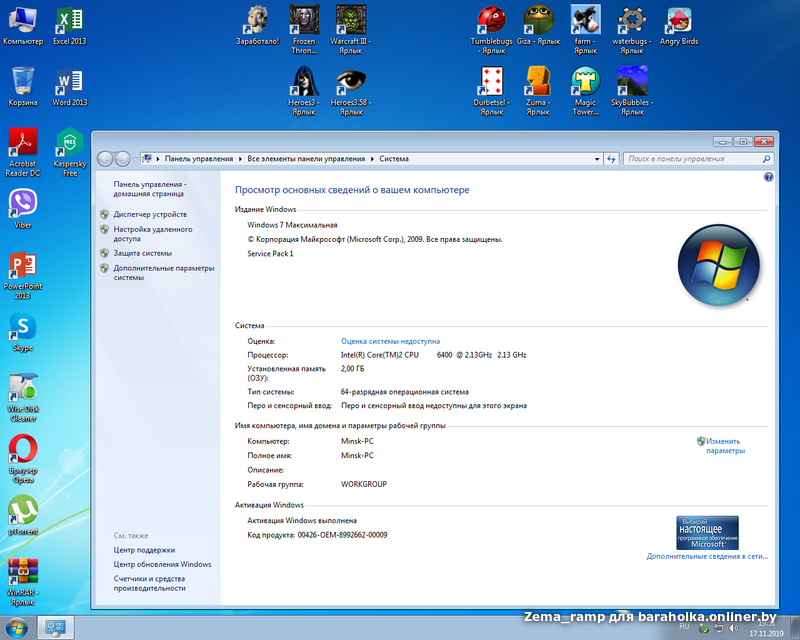This screenshot has width=800, height=640.
Task: Select the Giza shortcut icon
Action: (539, 26)
